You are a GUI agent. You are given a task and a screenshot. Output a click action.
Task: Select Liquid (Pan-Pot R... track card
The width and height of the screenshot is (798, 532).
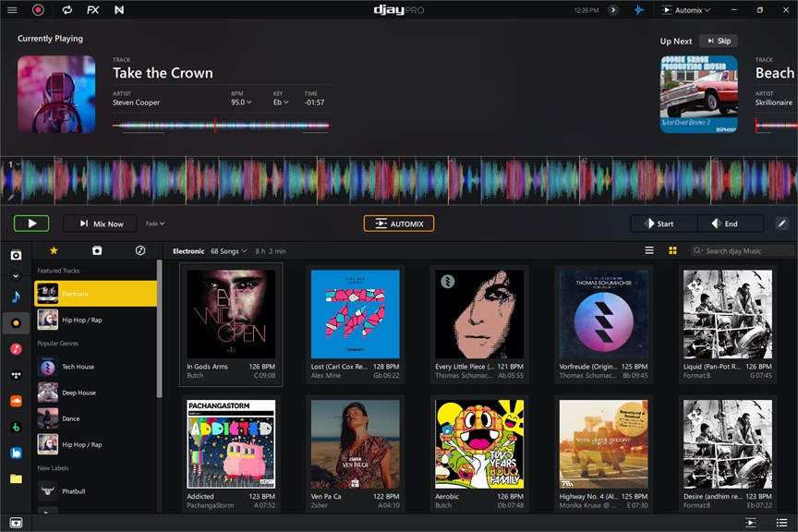click(728, 325)
